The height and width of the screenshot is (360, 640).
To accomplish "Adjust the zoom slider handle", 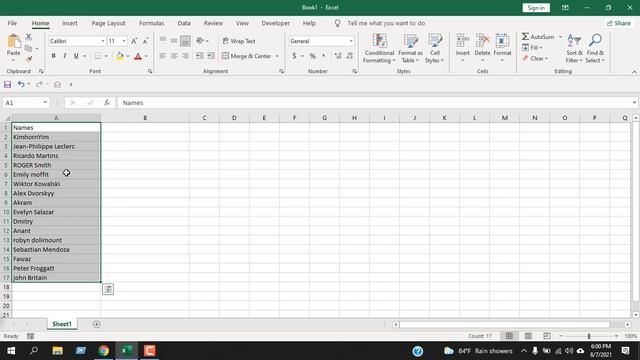I will click(589, 336).
